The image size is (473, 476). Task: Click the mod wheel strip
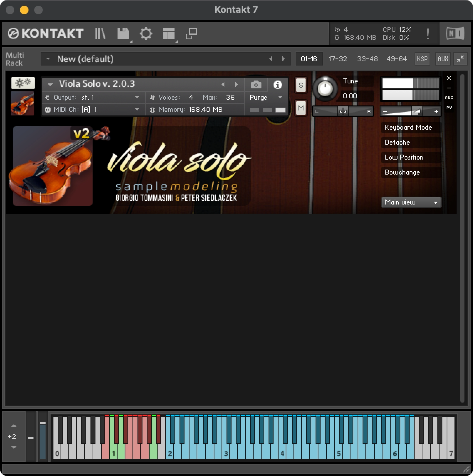pyautogui.click(x=43, y=437)
